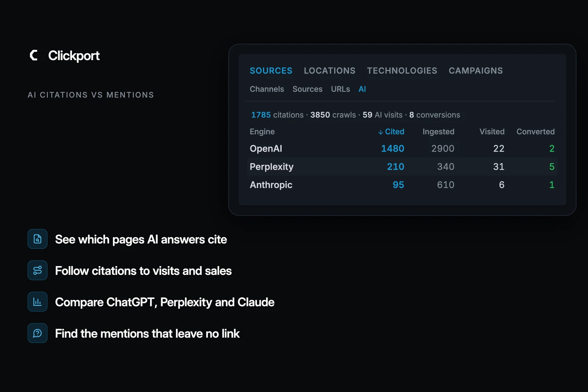Click the document search icon beside 'See which pages'
This screenshot has height=392, width=588.
38,239
